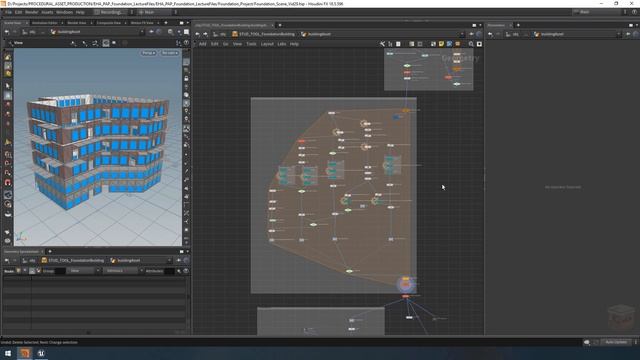Click the spreadsheet filter search icon
This screenshot has width=640, height=360.
179,271
